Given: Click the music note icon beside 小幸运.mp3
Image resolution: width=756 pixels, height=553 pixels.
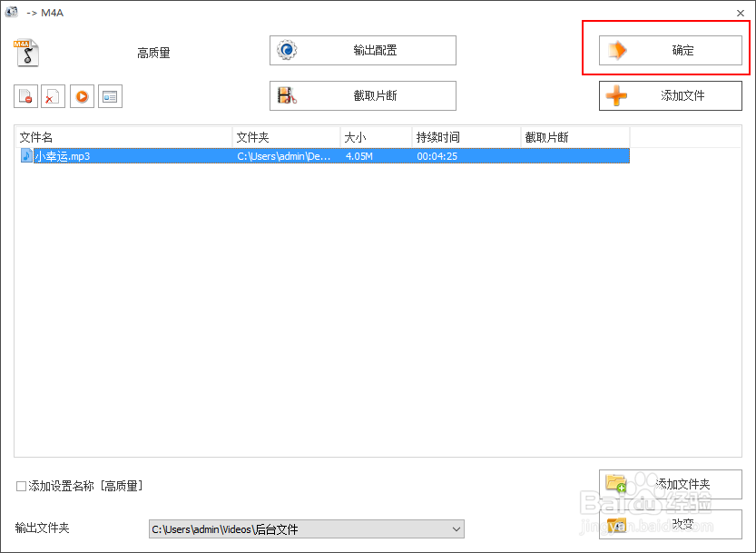Looking at the screenshot, I should 26,156.
